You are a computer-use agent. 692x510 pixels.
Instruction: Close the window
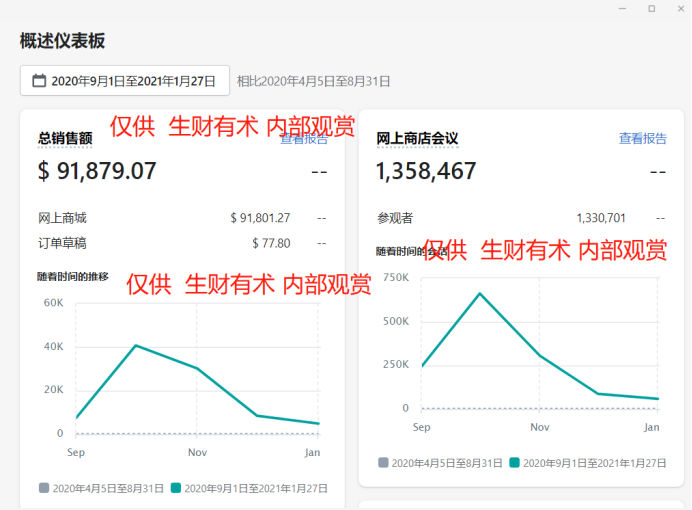681,8
